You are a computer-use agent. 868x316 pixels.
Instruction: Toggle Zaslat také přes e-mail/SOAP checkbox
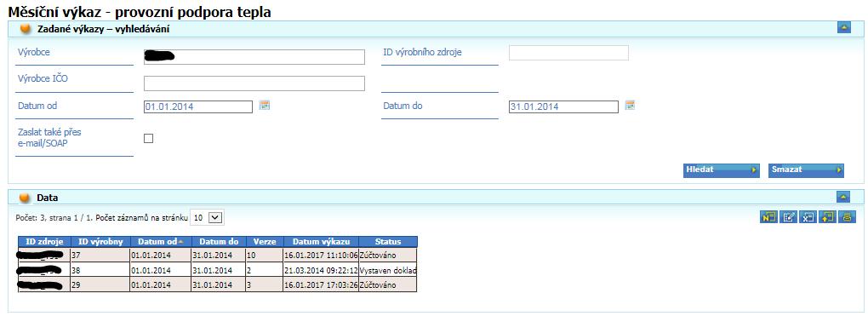tap(148, 139)
